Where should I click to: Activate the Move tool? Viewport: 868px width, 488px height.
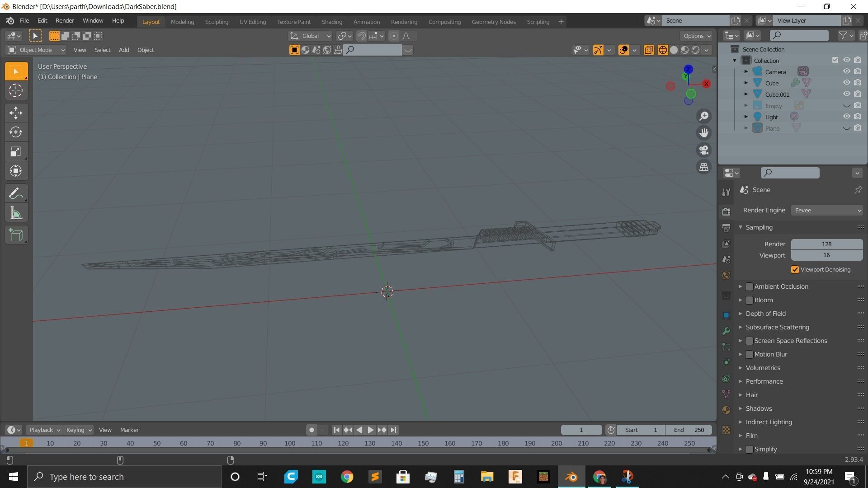pos(16,113)
